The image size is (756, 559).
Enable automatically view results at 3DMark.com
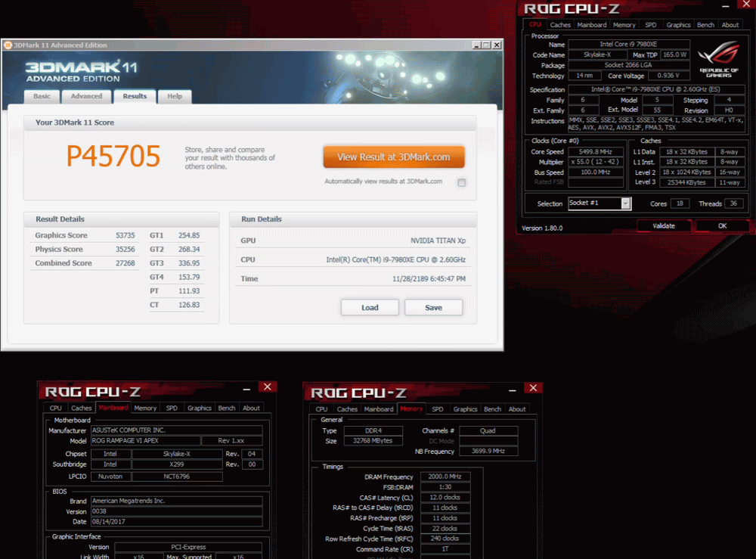(x=461, y=182)
